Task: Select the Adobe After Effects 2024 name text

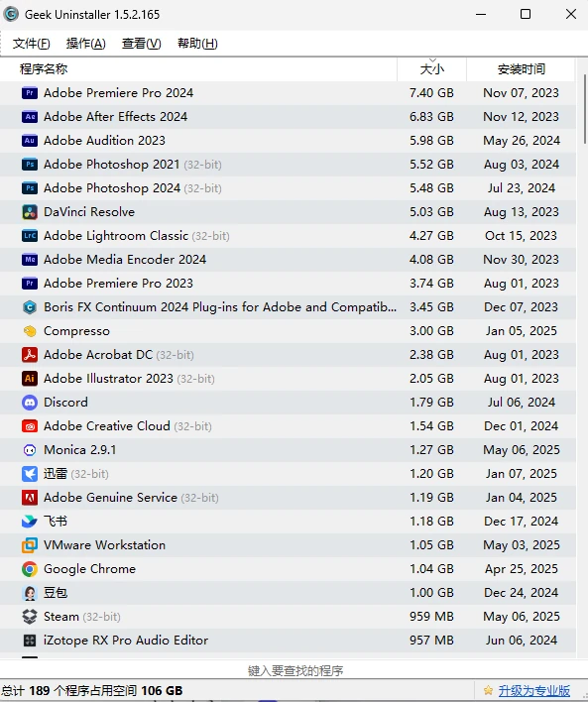Action: click(x=115, y=117)
